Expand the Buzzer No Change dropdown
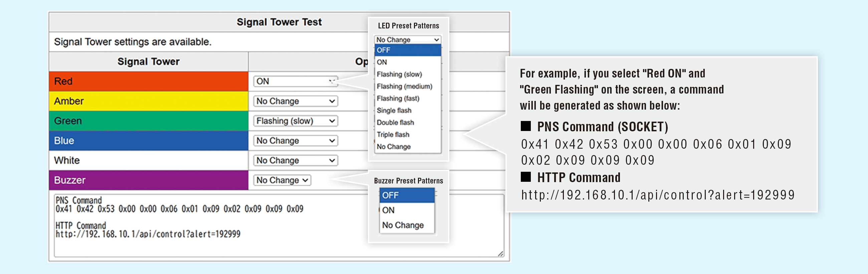This screenshot has height=274, width=868. (282, 180)
